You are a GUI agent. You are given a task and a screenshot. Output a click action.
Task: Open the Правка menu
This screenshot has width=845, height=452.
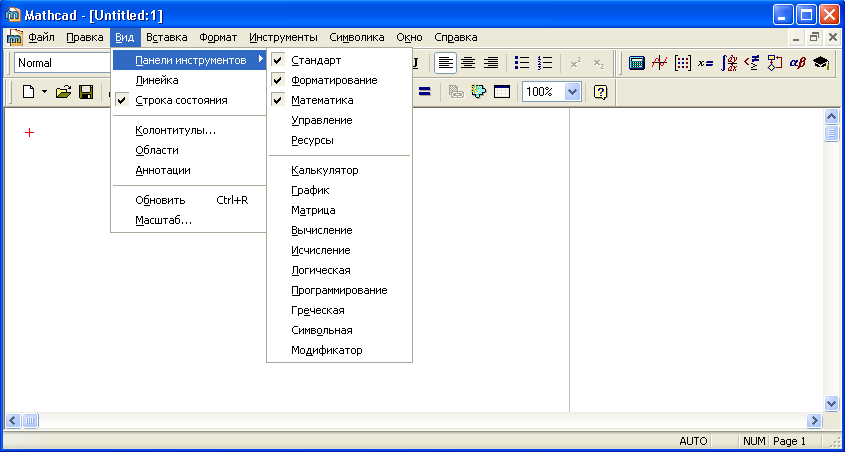(x=85, y=38)
